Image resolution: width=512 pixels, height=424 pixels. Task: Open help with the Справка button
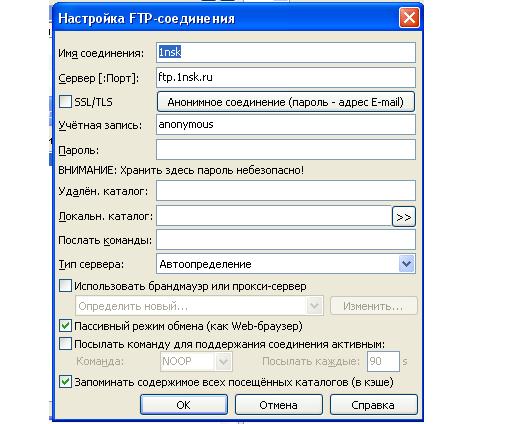click(x=373, y=405)
